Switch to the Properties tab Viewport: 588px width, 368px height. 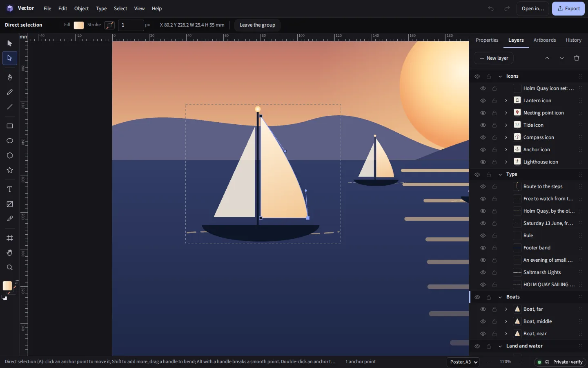487,40
